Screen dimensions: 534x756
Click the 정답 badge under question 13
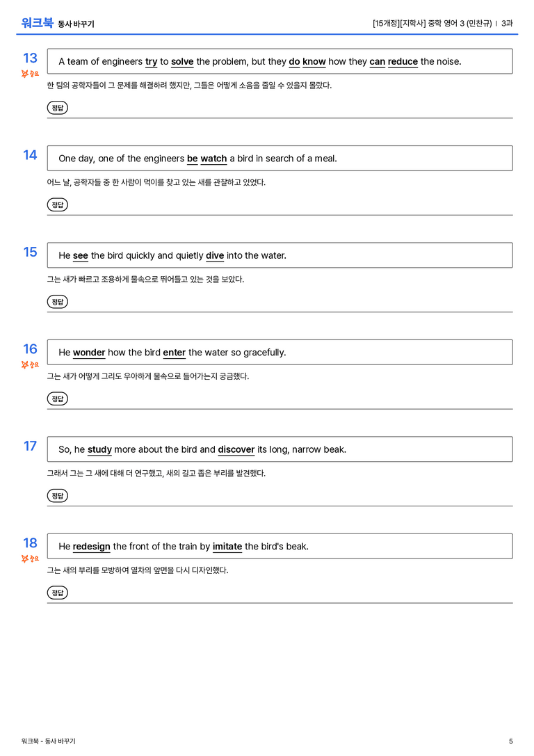[x=57, y=108]
